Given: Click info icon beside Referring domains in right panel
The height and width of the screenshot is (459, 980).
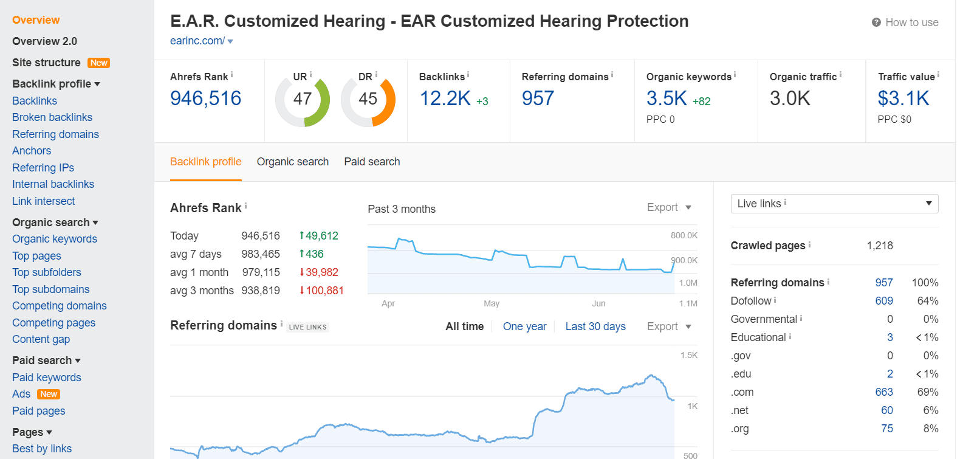Looking at the screenshot, I should point(828,281).
